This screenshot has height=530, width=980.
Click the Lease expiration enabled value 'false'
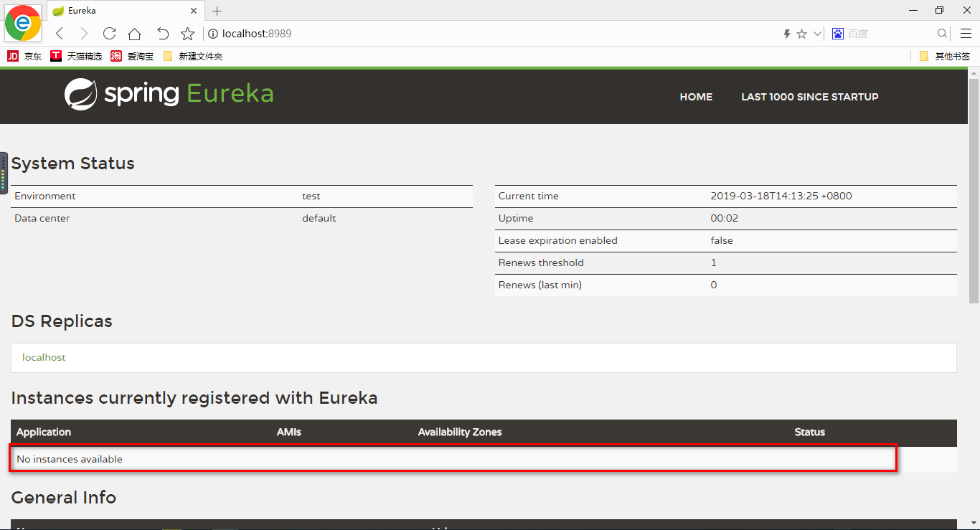point(722,240)
